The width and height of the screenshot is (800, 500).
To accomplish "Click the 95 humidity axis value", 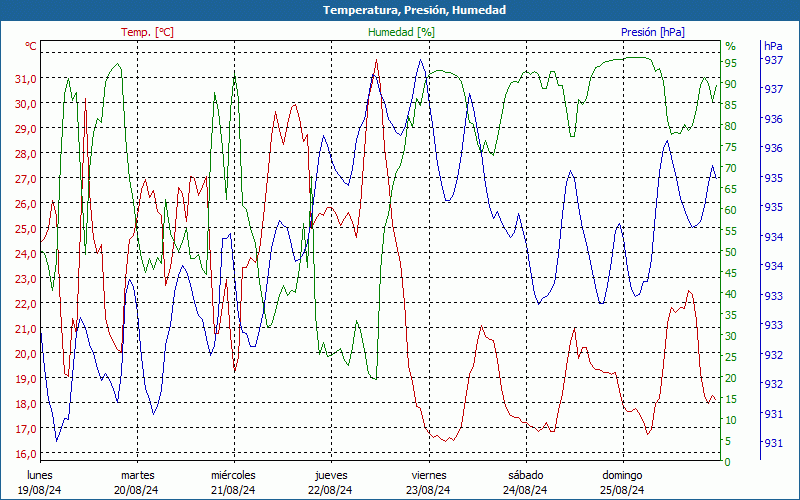I will pos(731,63).
